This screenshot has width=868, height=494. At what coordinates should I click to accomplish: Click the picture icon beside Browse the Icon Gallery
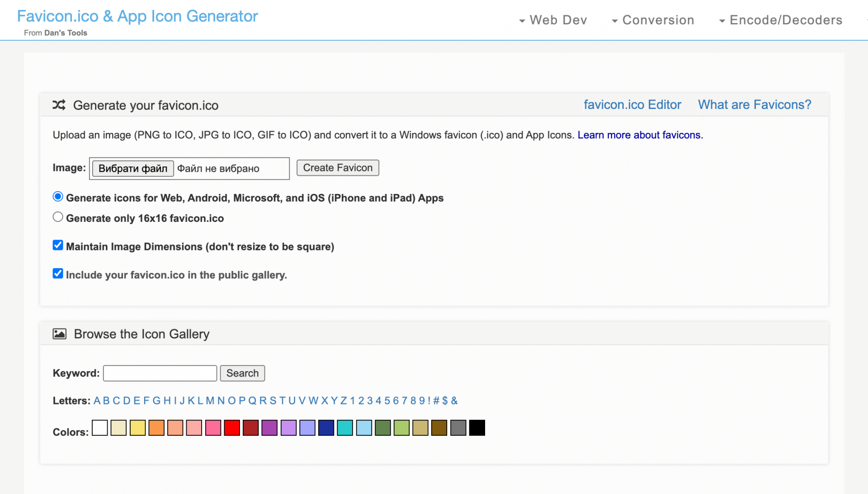click(x=59, y=334)
